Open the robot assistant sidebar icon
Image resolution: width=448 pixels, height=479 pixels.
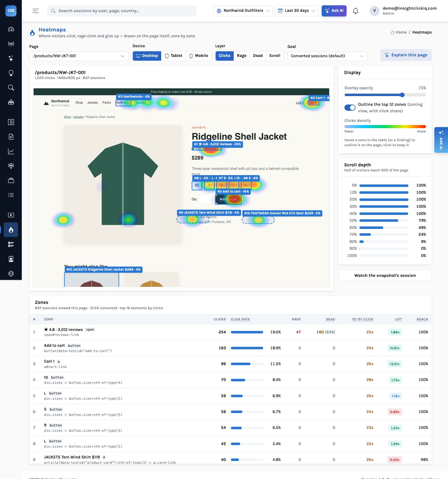[11, 102]
